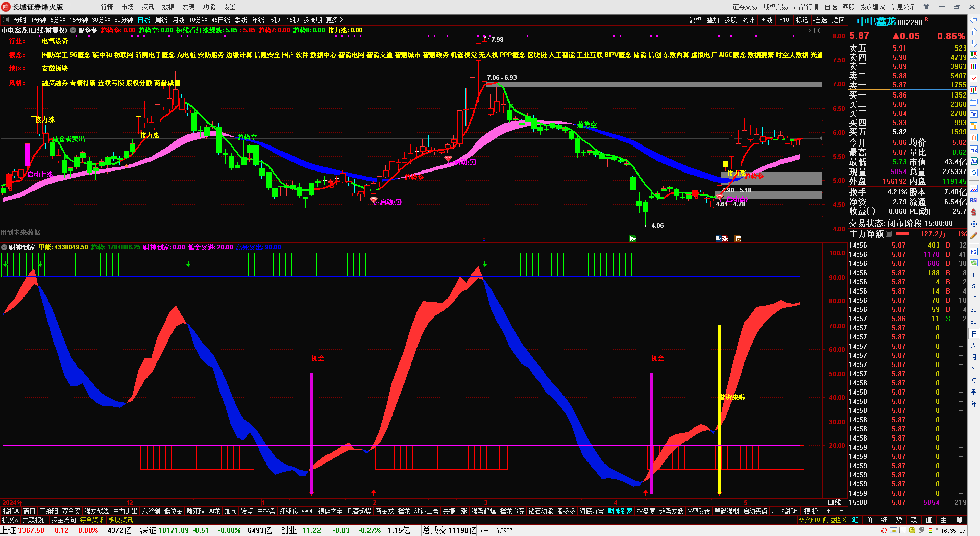
Task: Toggle 侧边栏 sidebar visibility
Action: pos(834,520)
